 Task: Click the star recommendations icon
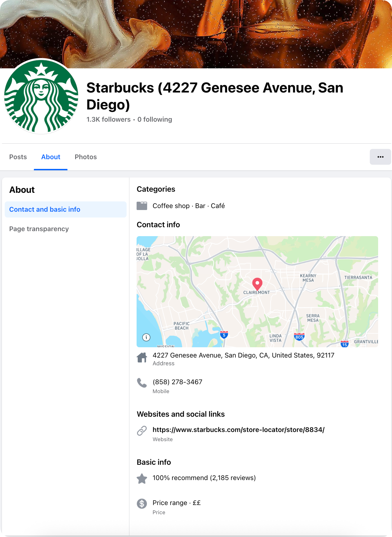pyautogui.click(x=142, y=478)
